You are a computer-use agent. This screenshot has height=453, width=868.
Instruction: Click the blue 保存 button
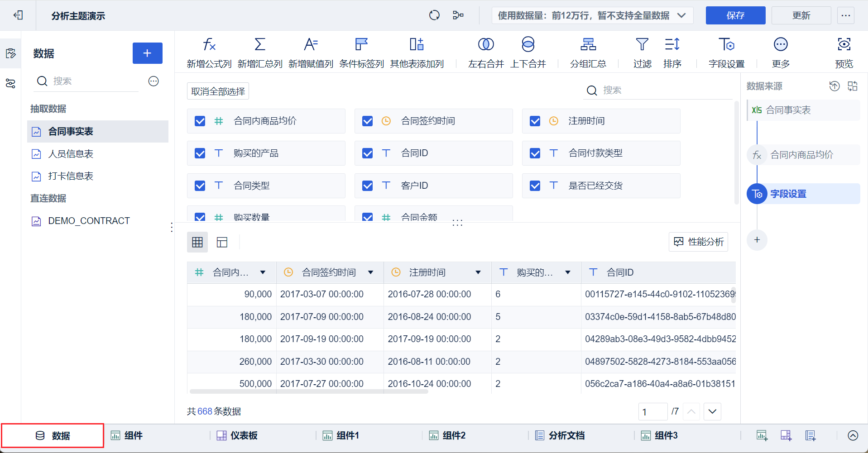735,15
